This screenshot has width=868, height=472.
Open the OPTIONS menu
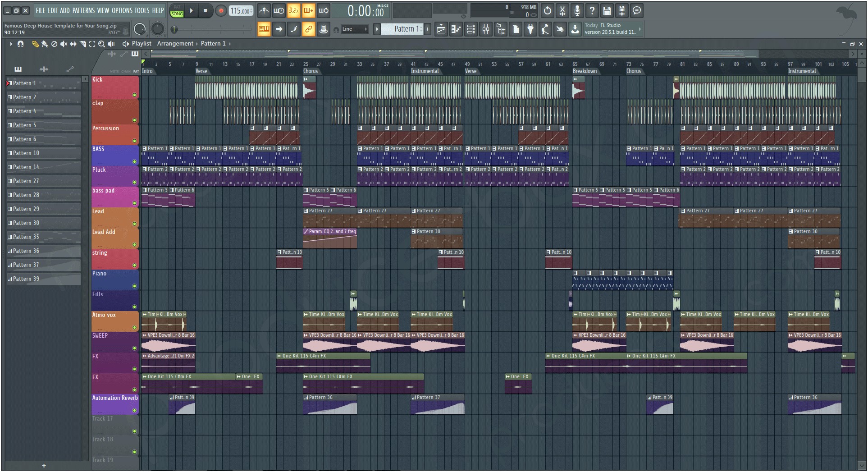tap(122, 10)
